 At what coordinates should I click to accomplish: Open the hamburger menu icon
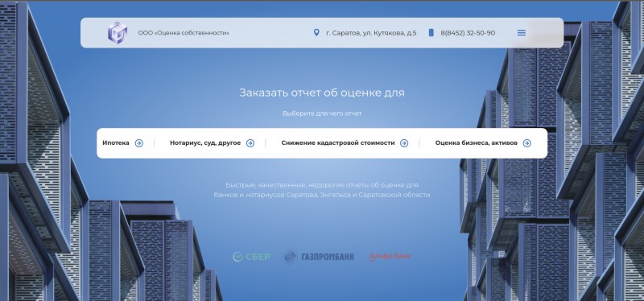click(x=521, y=33)
